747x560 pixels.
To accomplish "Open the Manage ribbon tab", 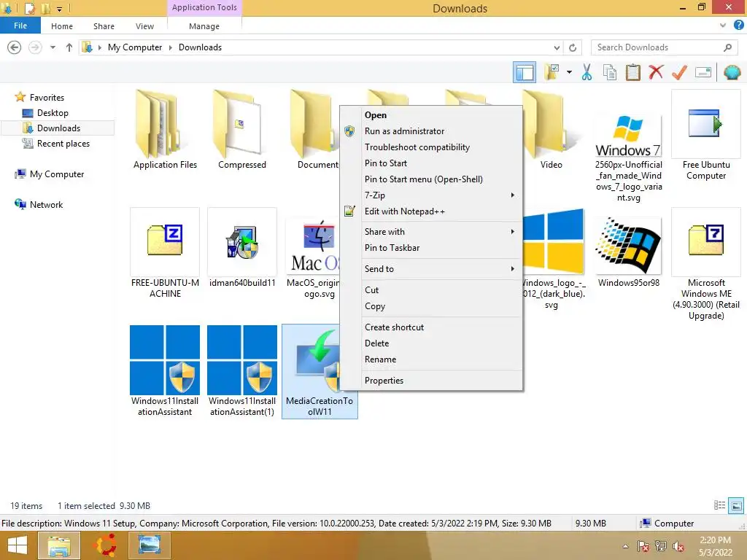I will click(204, 26).
